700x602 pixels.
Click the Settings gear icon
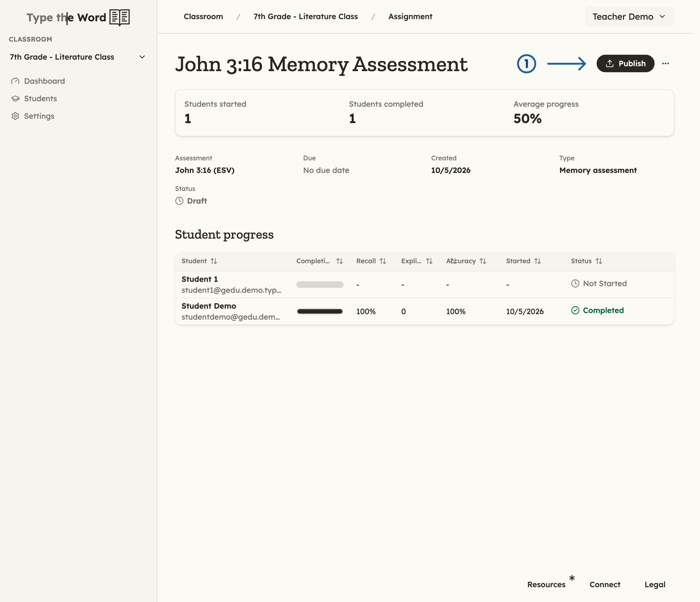pyautogui.click(x=15, y=116)
